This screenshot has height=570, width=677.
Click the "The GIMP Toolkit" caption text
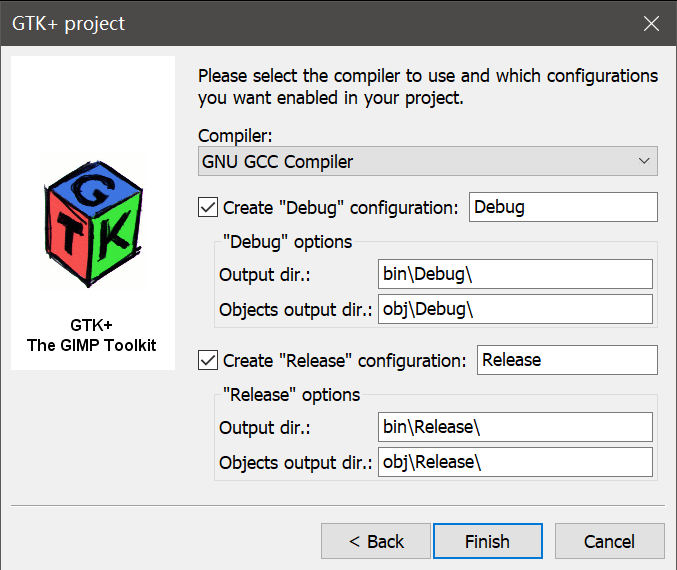coord(92,345)
